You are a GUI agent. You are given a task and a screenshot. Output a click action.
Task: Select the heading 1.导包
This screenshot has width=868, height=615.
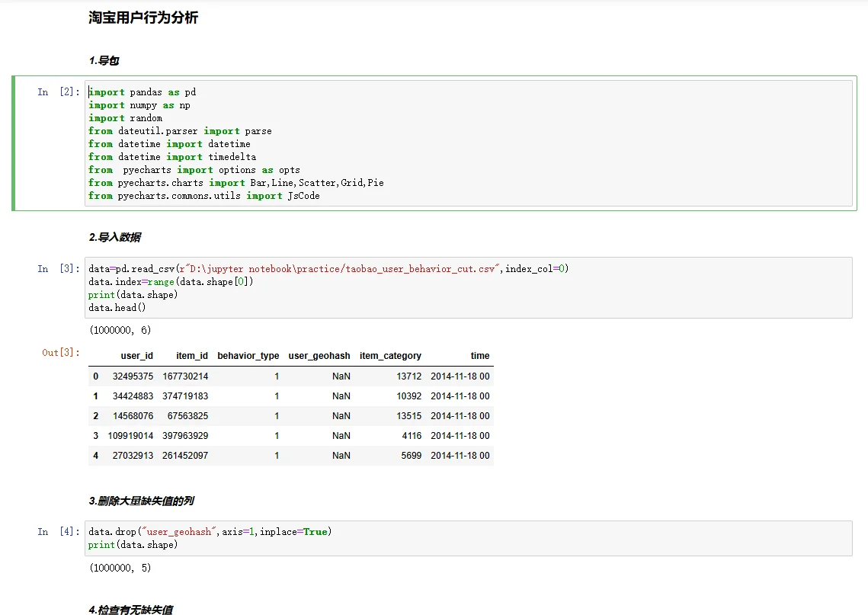point(104,61)
